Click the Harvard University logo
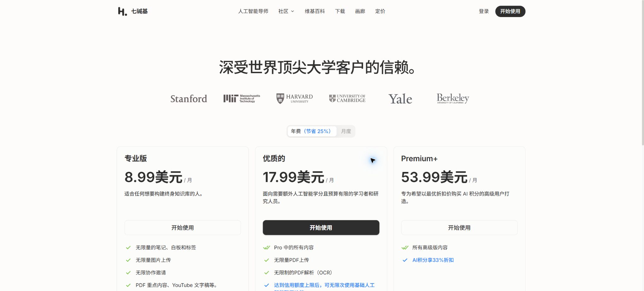The width and height of the screenshot is (644, 291). 295,99
